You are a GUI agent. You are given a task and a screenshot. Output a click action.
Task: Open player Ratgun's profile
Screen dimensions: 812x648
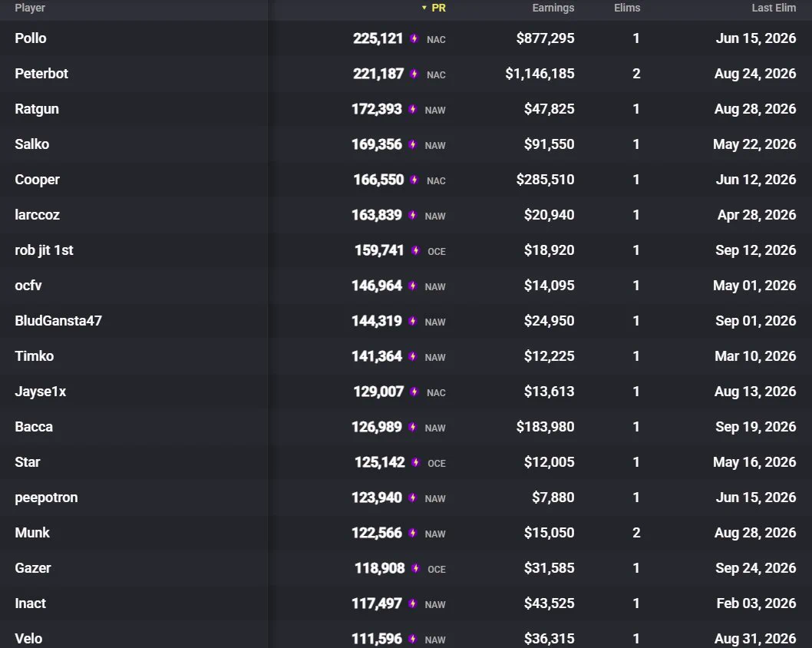(37, 109)
